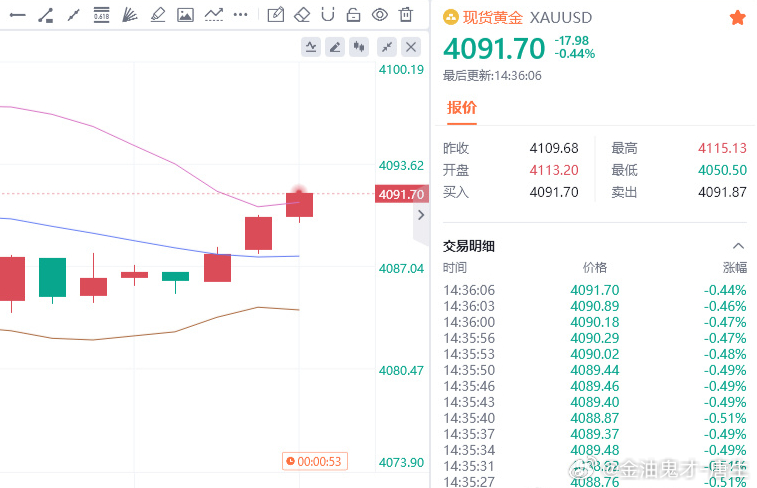This screenshot has width=757, height=488.
Task: Open the indicators panel button
Action: click(x=311, y=47)
